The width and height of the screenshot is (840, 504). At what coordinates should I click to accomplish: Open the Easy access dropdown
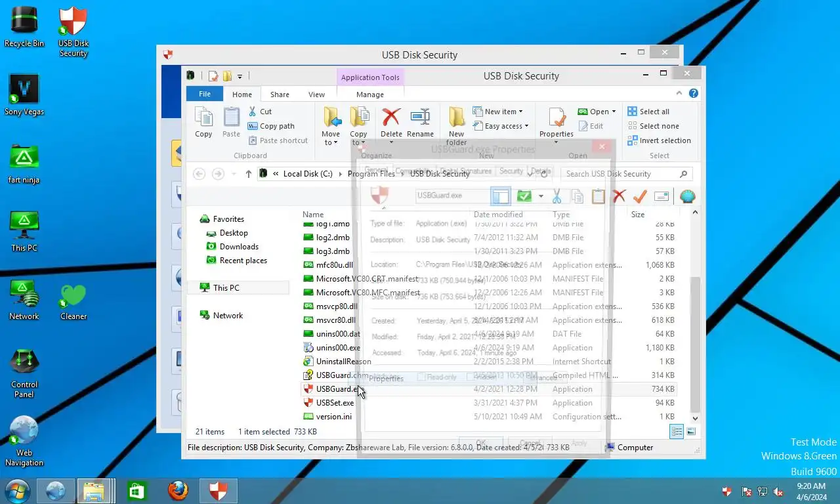click(501, 126)
